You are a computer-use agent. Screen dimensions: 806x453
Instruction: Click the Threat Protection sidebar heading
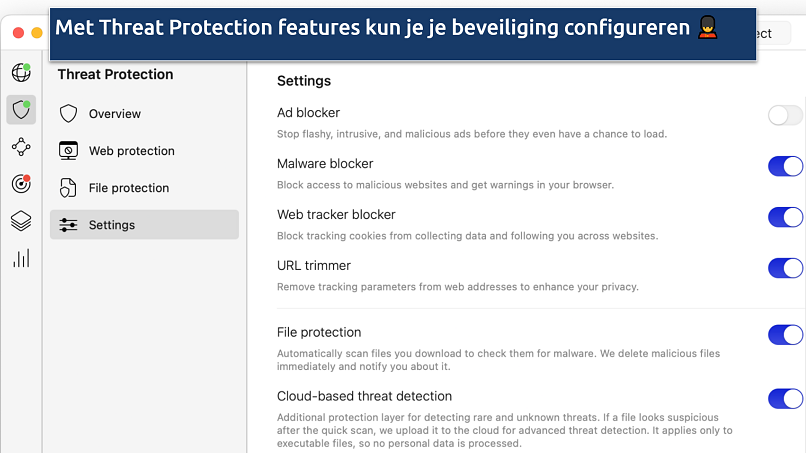click(115, 74)
